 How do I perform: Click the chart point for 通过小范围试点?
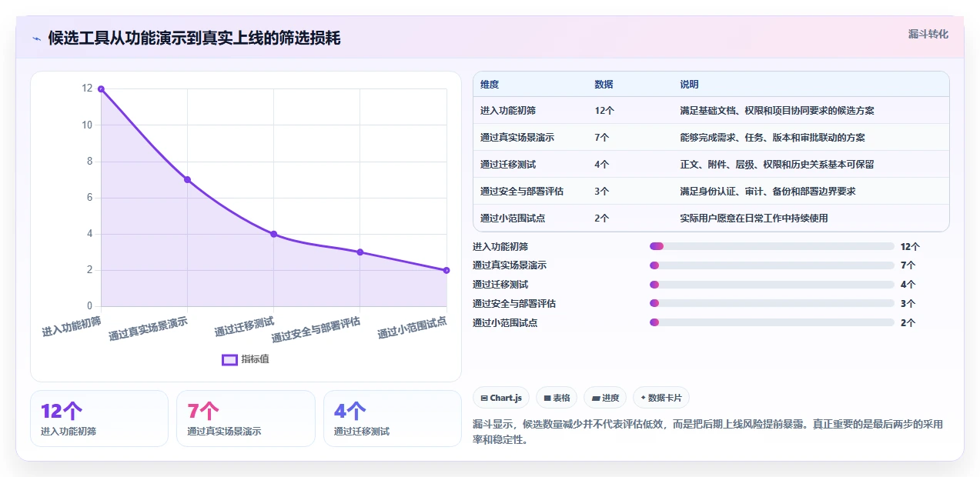pos(447,270)
